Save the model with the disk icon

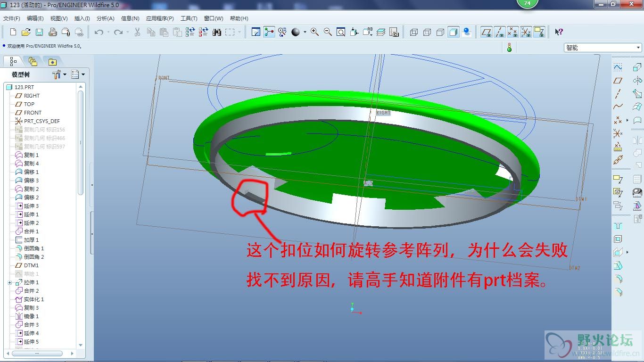[x=40, y=32]
